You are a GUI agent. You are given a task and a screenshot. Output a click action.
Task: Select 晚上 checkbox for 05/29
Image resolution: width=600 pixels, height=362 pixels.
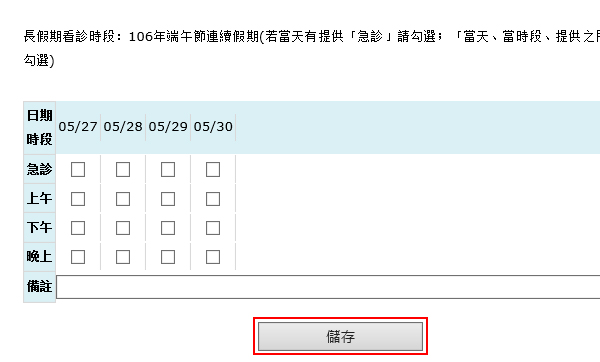[x=168, y=257]
